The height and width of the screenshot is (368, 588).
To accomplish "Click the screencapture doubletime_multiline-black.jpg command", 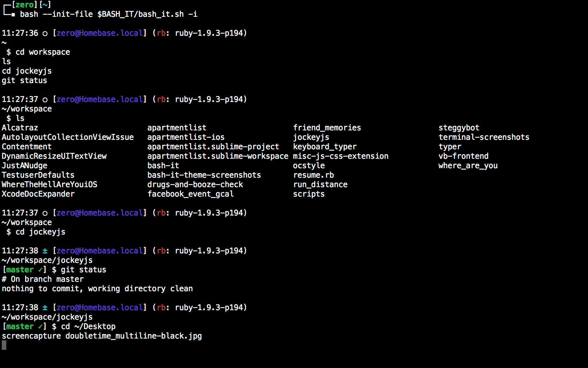I will [x=102, y=336].
